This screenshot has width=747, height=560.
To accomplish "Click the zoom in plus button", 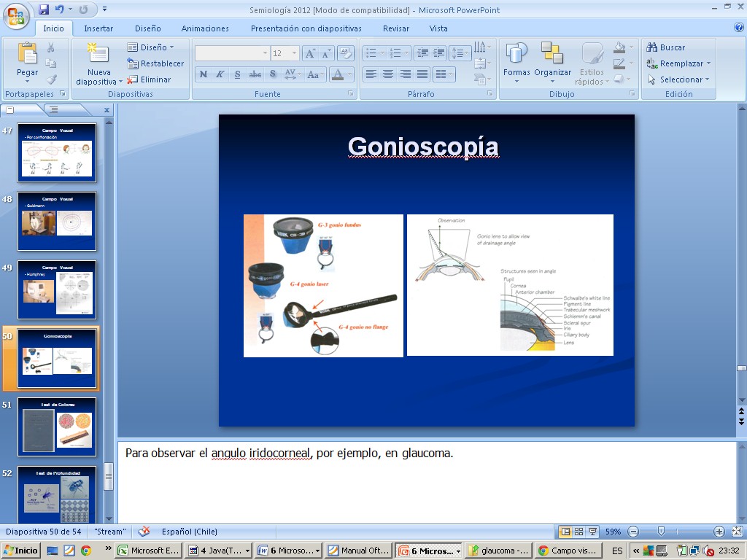I will tap(719, 532).
